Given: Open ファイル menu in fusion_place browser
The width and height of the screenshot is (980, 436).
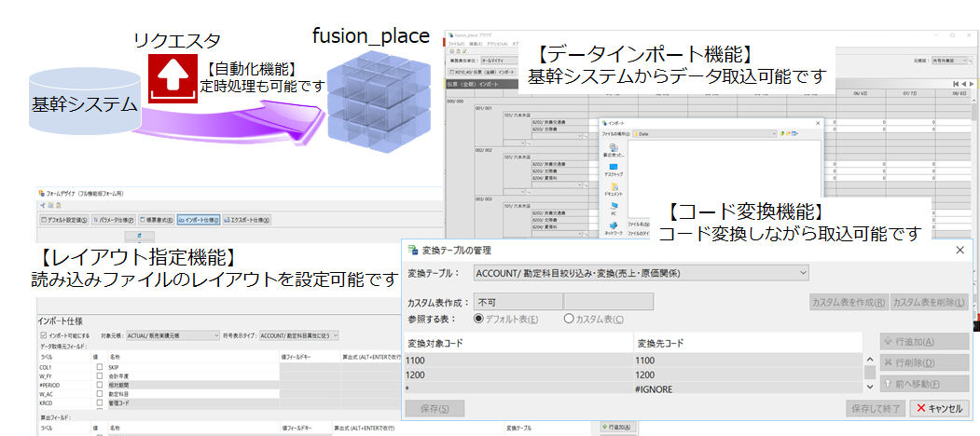Looking at the screenshot, I should pyautogui.click(x=456, y=45).
